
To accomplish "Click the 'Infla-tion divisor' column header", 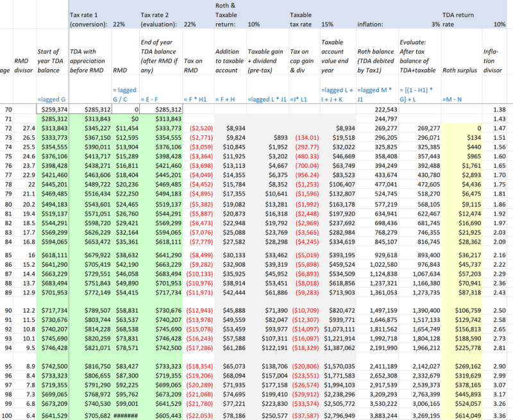I will click(x=492, y=61).
